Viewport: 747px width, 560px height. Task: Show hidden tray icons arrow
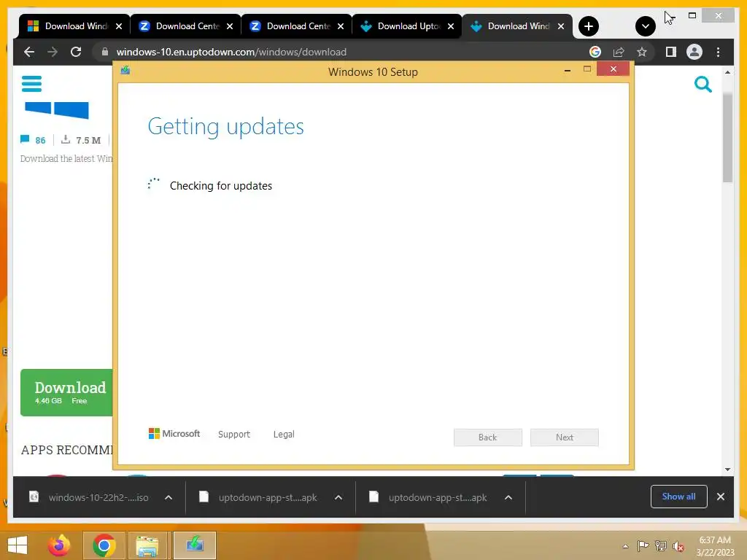(x=625, y=546)
